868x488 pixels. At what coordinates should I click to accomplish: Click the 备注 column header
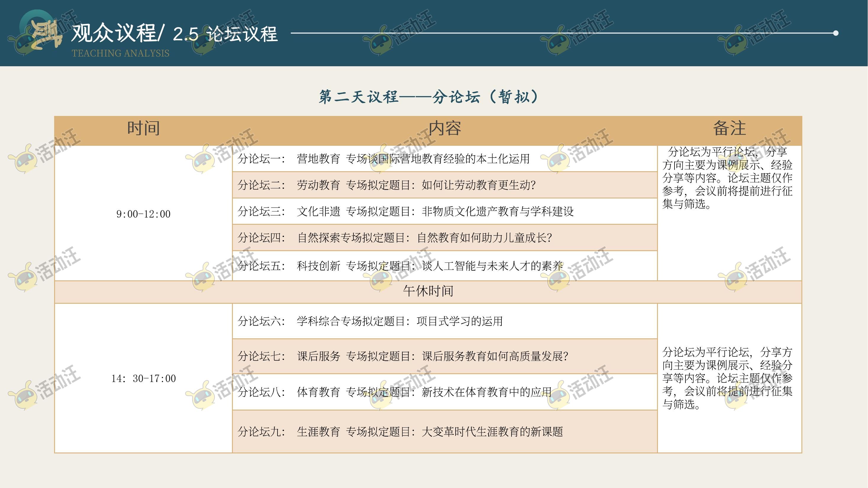click(729, 128)
